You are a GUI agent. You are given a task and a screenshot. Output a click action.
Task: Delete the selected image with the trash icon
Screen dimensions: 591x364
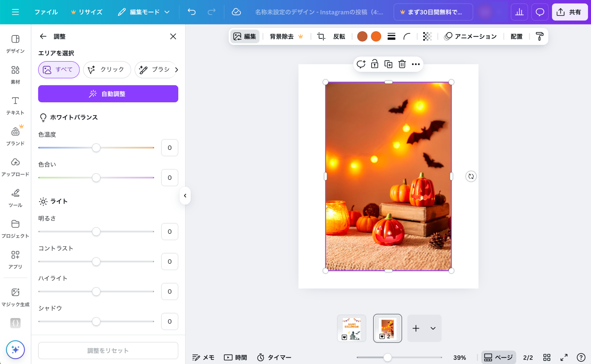point(402,64)
